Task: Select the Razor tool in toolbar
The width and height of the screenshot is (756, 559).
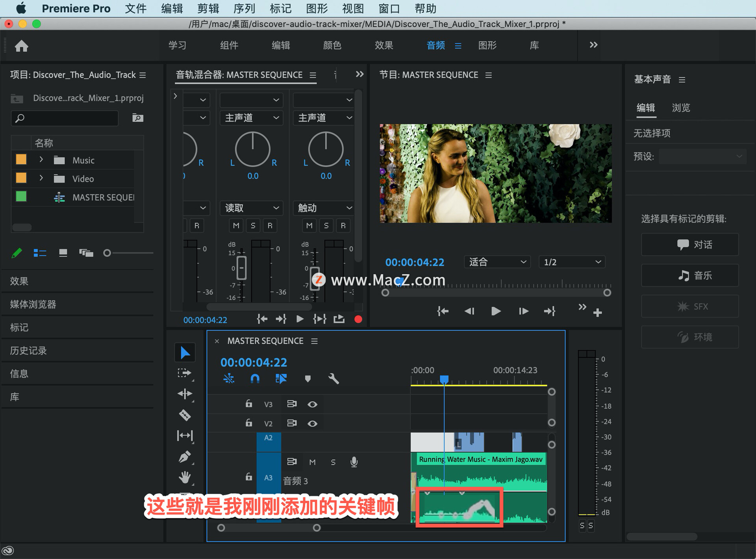Action: [185, 415]
